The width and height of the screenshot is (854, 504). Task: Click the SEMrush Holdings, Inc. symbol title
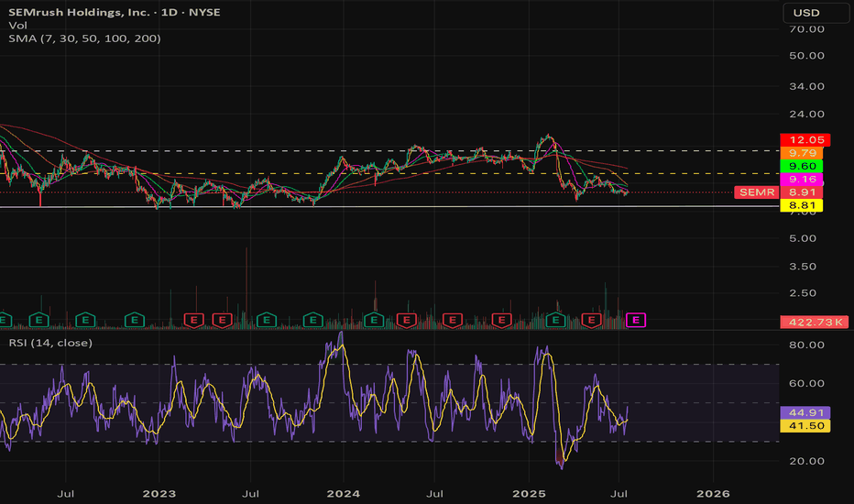point(115,12)
